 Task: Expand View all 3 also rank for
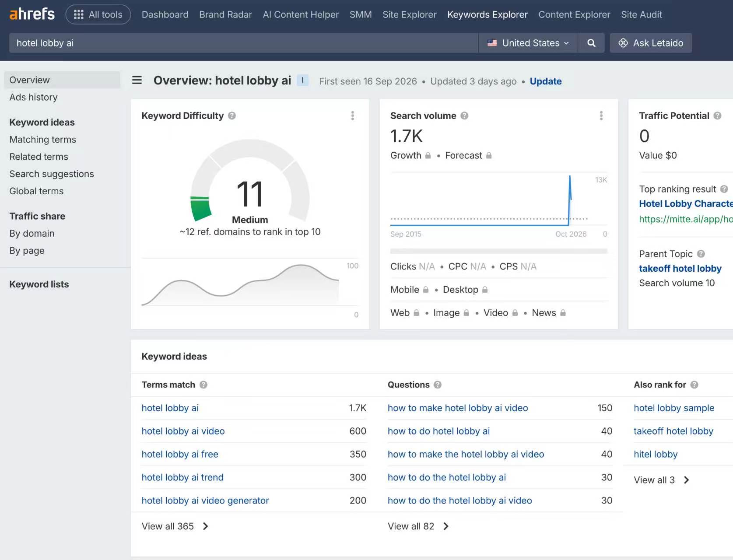coord(661,480)
